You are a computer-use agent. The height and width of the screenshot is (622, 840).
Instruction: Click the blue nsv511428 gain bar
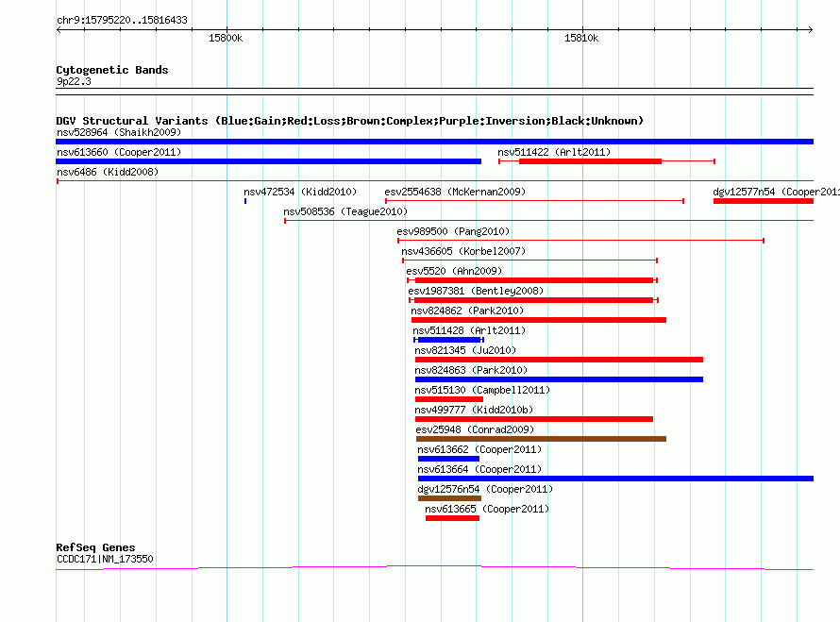pos(449,340)
